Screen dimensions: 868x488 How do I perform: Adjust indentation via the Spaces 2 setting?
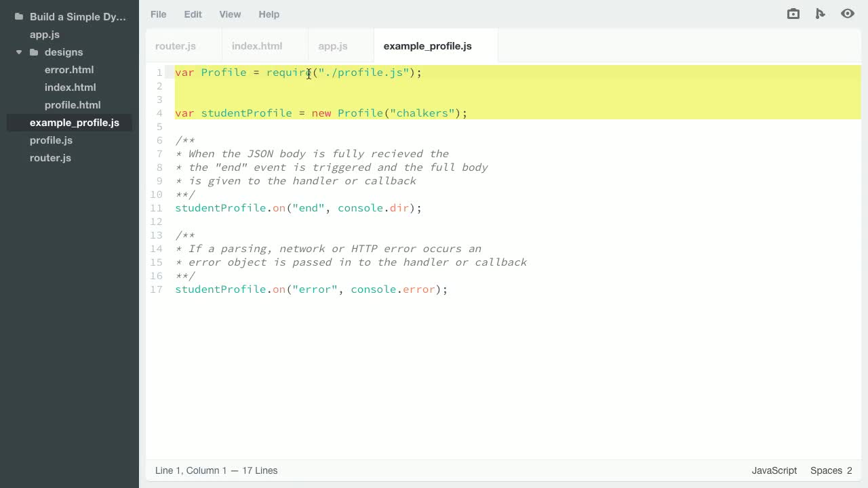point(830,470)
